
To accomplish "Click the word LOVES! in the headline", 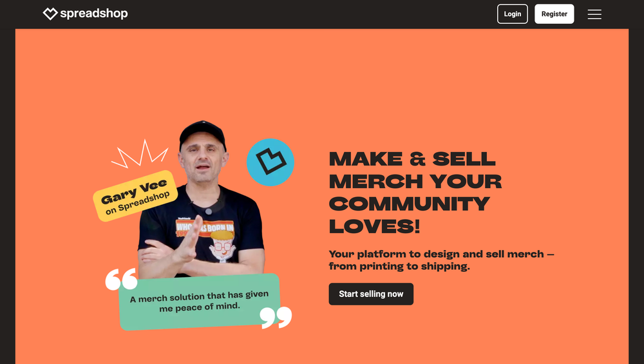I will point(374,226).
